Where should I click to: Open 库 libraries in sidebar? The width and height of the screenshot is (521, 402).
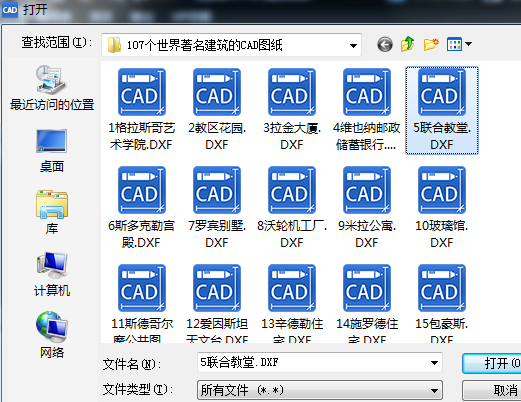52,213
